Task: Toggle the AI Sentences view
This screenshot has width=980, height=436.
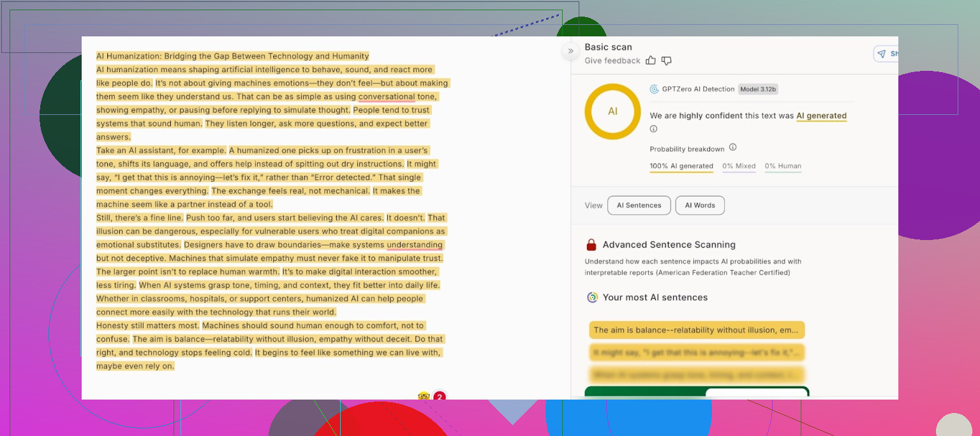Action: click(x=639, y=206)
